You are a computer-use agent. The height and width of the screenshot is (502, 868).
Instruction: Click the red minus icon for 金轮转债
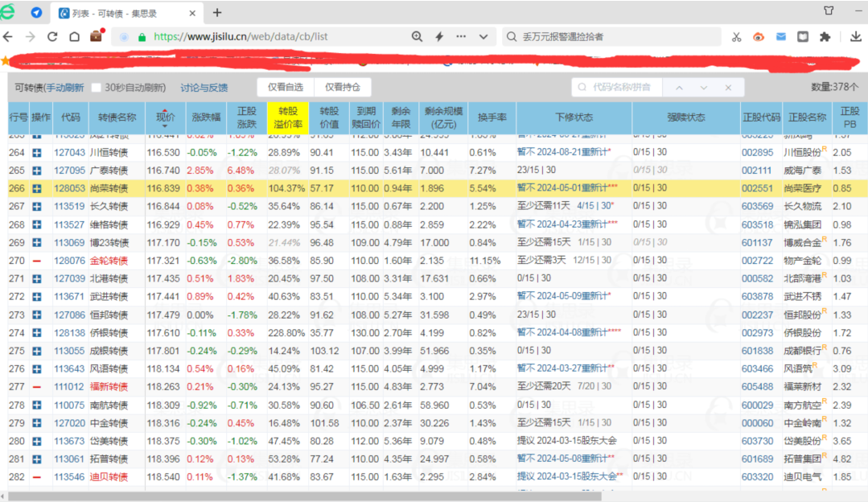pyautogui.click(x=37, y=261)
